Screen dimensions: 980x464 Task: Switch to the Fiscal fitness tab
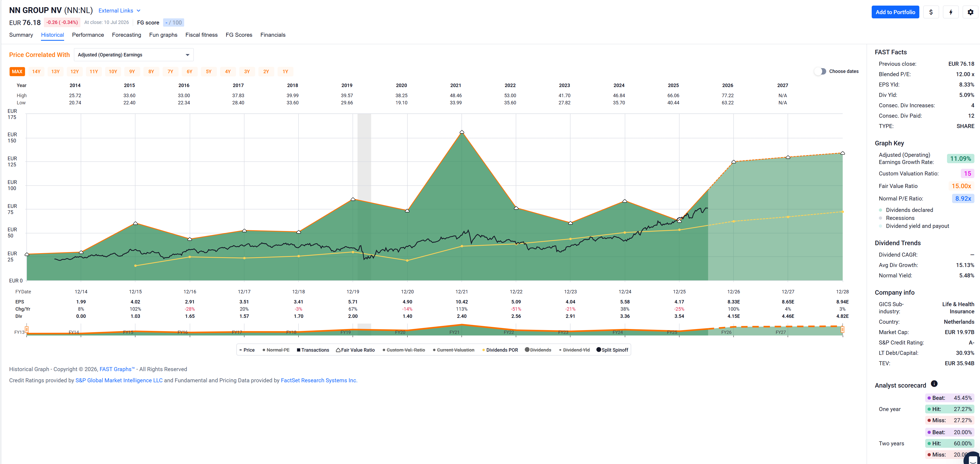[x=201, y=35]
